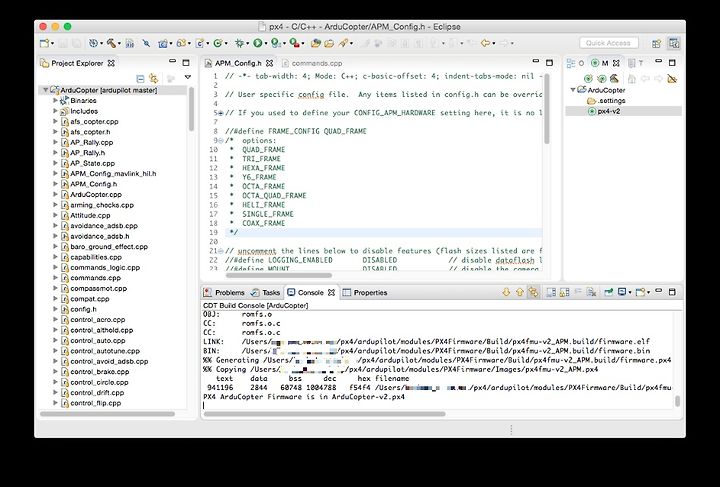Click the Build Make Target icon
The height and width of the screenshot is (487, 720).
[x=601, y=79]
